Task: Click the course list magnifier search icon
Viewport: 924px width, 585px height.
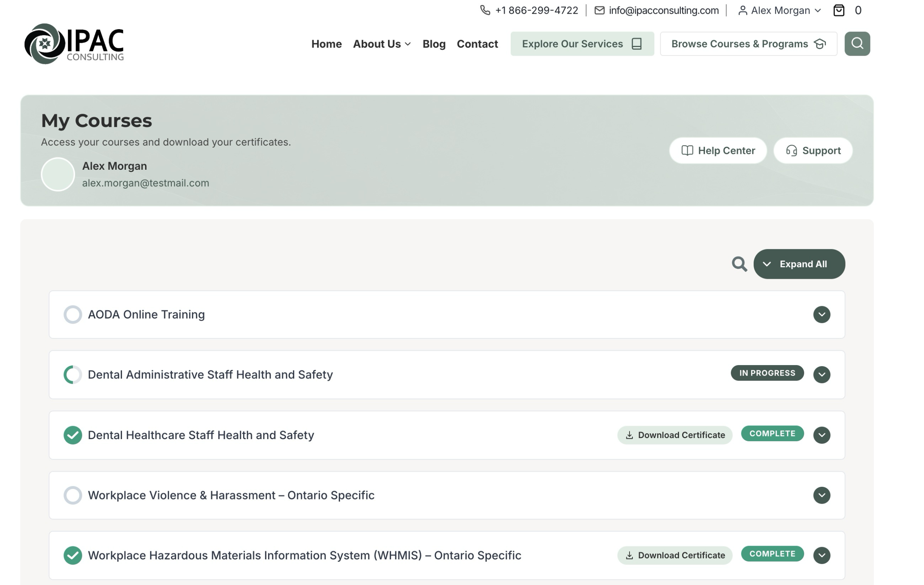Action: coord(739,264)
